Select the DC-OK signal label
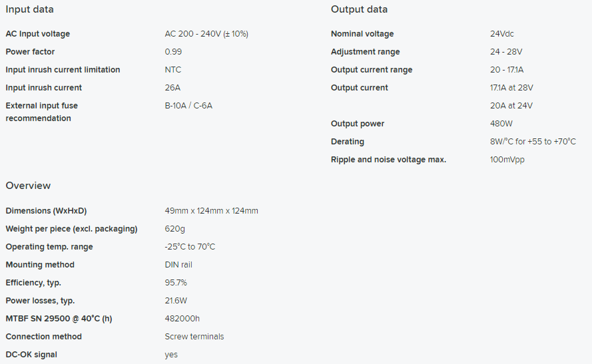The image size is (592, 364). point(31,355)
